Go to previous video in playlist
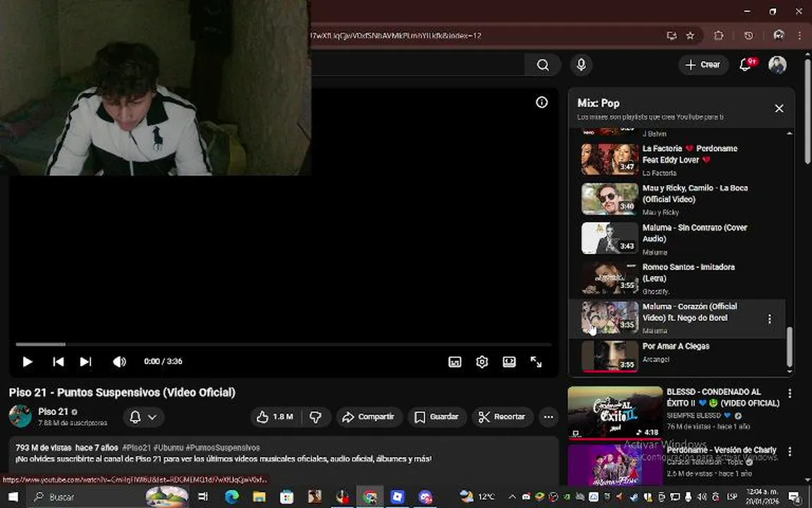This screenshot has width=812, height=508. 58,361
